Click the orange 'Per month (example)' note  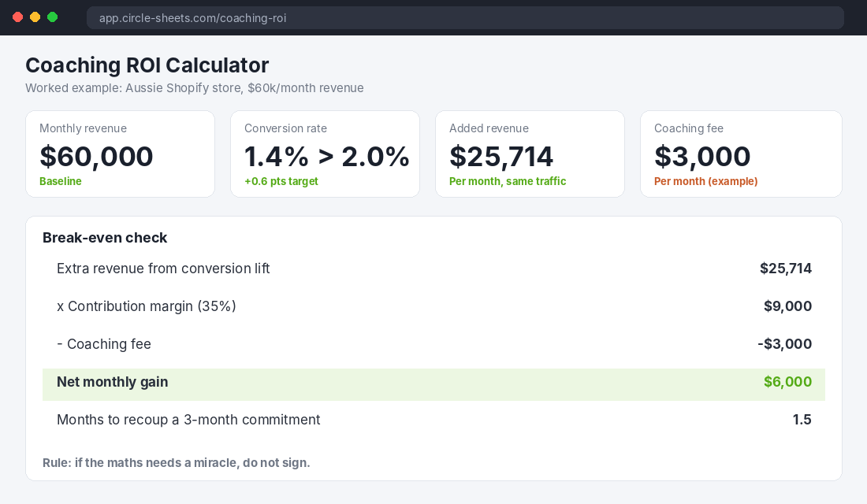click(705, 181)
